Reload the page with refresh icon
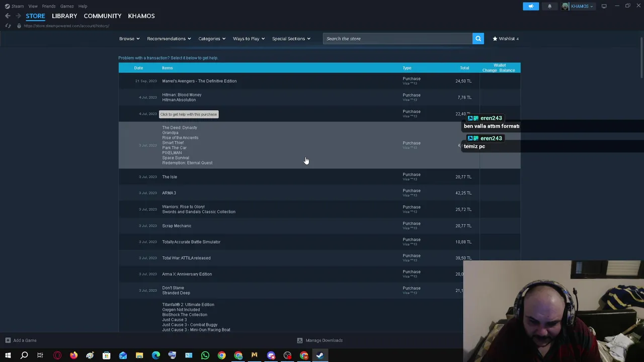644x362 pixels. point(8,26)
